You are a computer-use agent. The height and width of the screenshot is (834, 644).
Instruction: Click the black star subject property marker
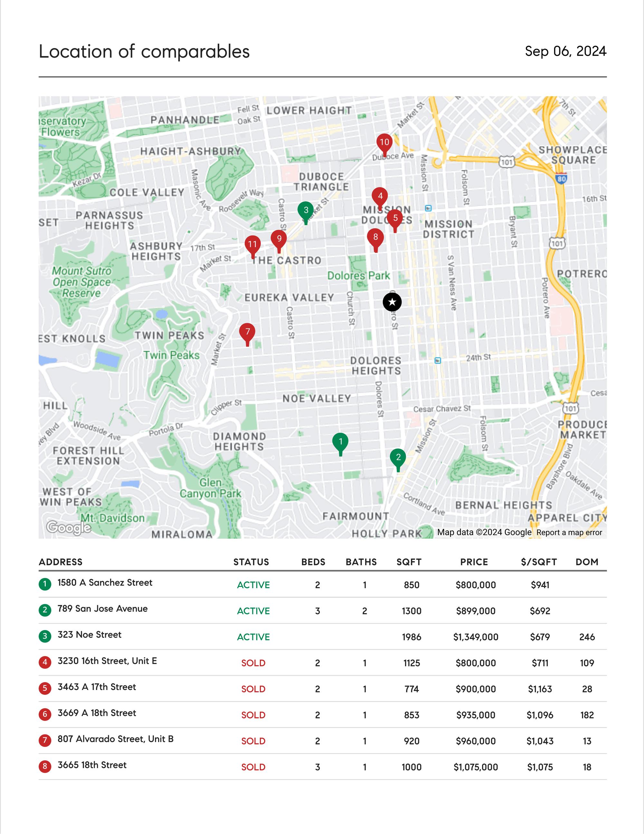coord(392,302)
